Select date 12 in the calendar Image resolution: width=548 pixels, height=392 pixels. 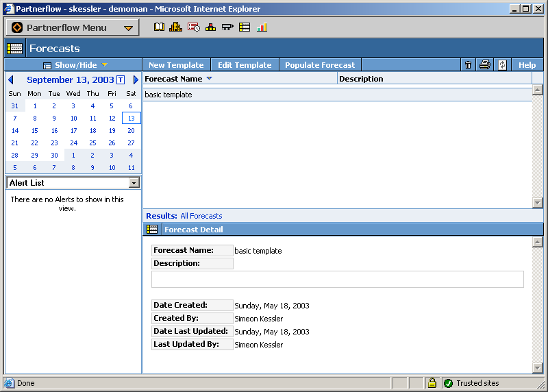pyautogui.click(x=112, y=118)
